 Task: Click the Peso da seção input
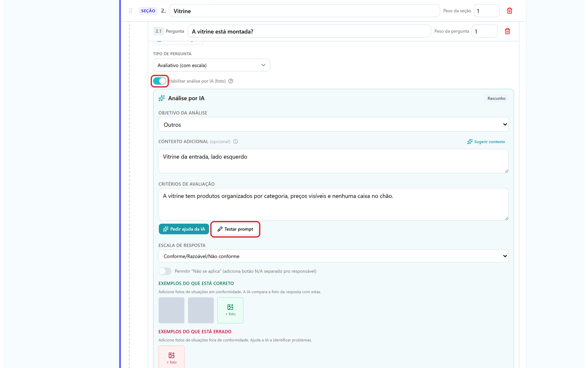pos(487,11)
